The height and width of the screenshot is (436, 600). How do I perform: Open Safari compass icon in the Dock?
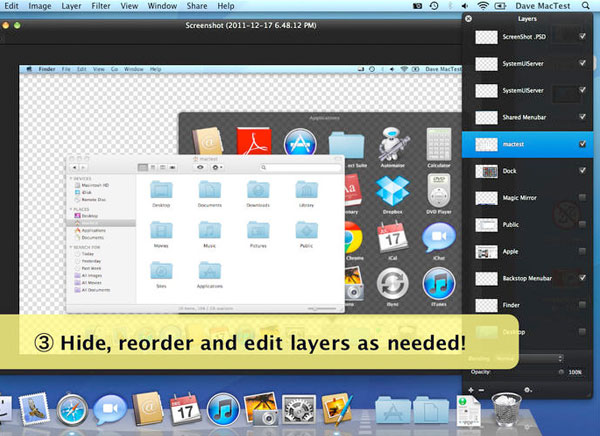click(72, 410)
